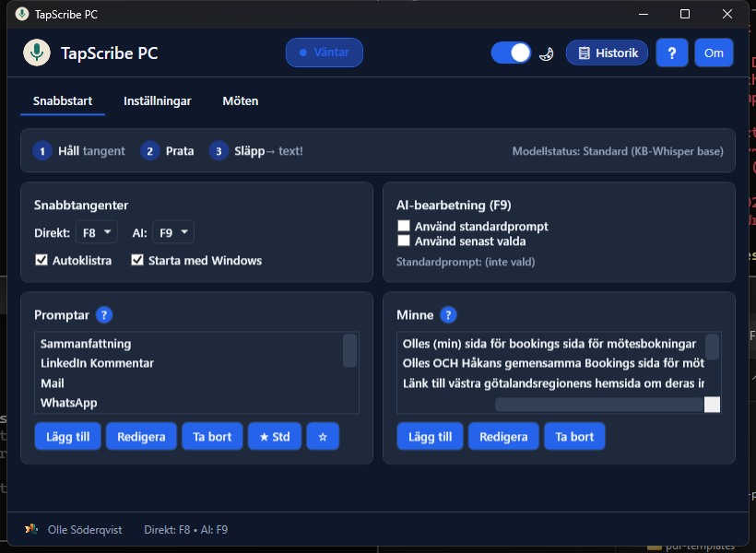The height and width of the screenshot is (553, 756).
Task: Maximize the TapScribe PC window
Action: pyautogui.click(x=685, y=14)
